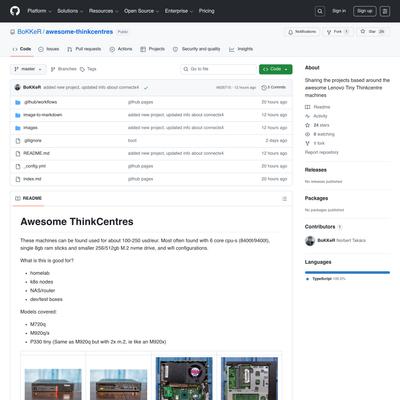Open the README.md file name
The image size is (400, 400).
pos(37,153)
